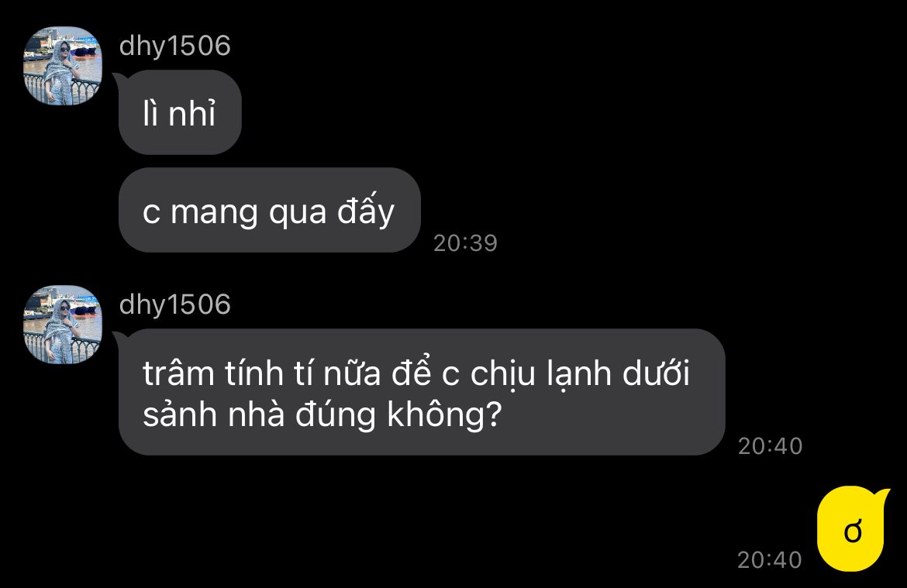Tap the yellow "ơ" reply bubble
Viewport: 907px width, 588px height.
(x=851, y=529)
